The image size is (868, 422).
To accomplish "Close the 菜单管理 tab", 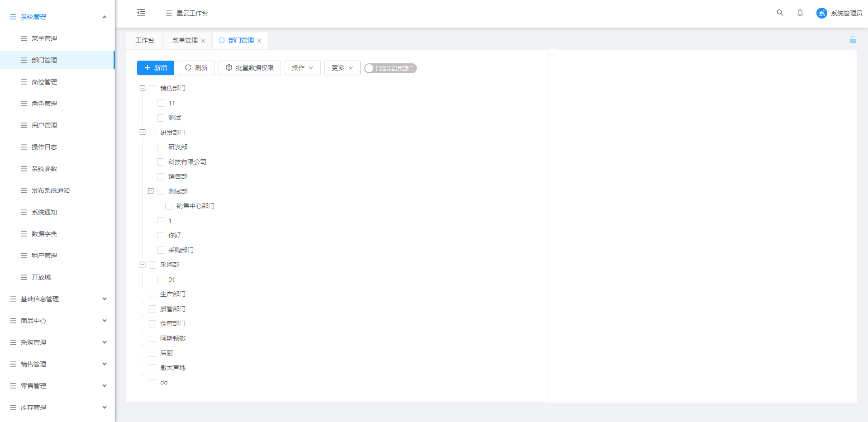I will click(x=203, y=41).
